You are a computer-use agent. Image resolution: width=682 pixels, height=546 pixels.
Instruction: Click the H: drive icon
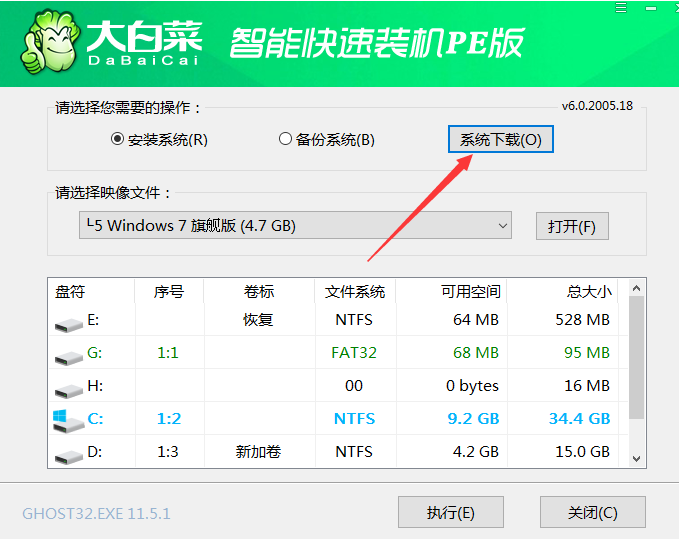point(69,390)
